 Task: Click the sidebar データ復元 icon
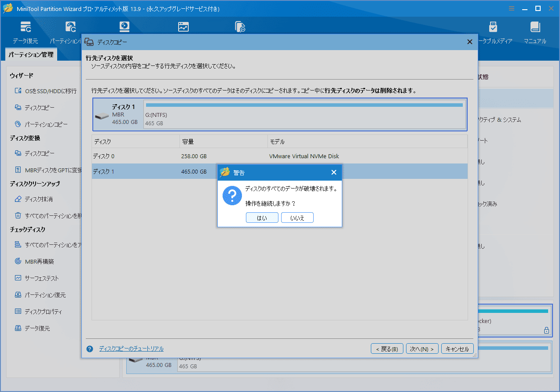(x=18, y=328)
